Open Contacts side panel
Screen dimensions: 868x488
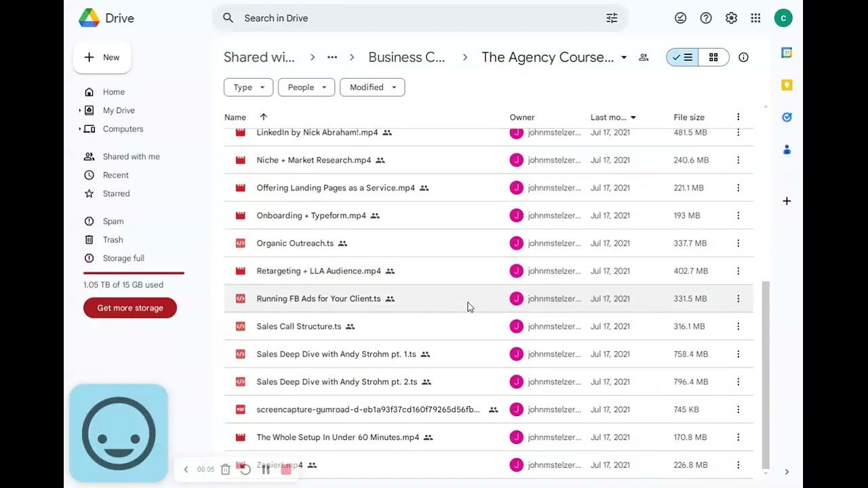coord(787,150)
